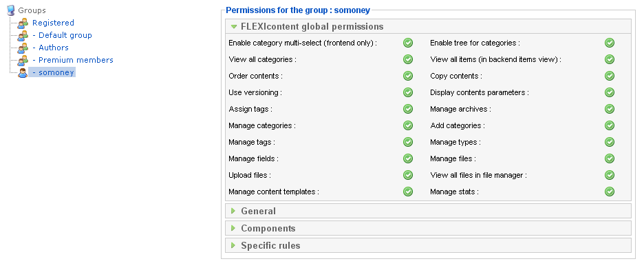Click the Components panel header title
644x268 pixels.
(x=268, y=228)
